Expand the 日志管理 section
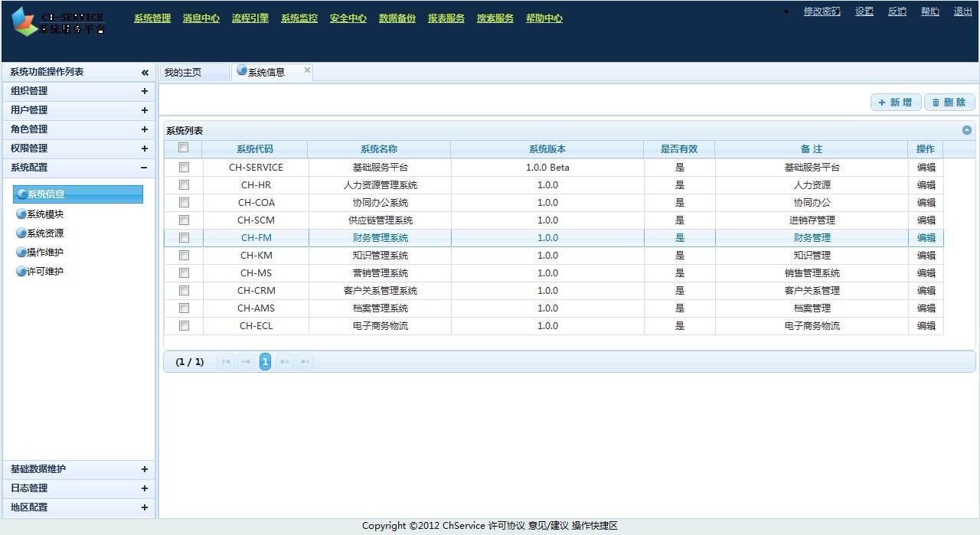Screen dimensions: 980x535 tap(79, 488)
